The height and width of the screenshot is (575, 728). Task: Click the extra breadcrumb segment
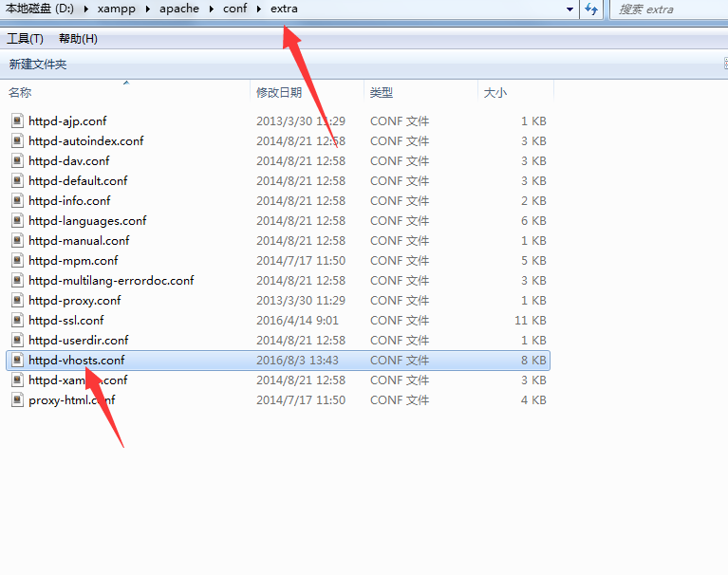click(284, 9)
